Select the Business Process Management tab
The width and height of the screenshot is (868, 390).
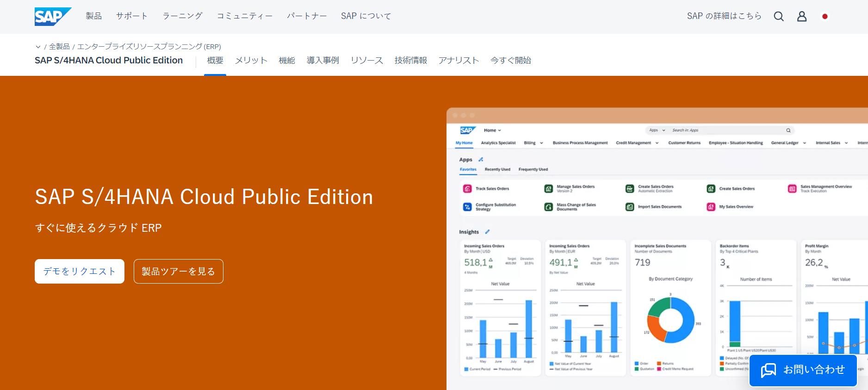(x=580, y=143)
